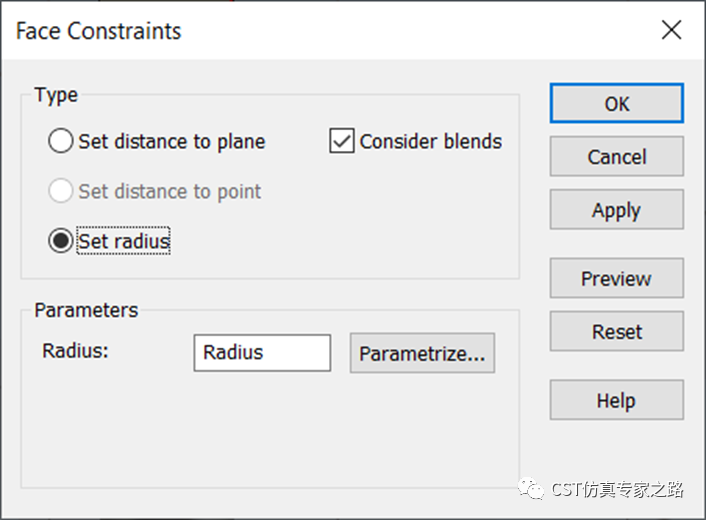Screen dimensions: 706x520
Task: Select the Set distance to plane option
Action: pos(61,141)
